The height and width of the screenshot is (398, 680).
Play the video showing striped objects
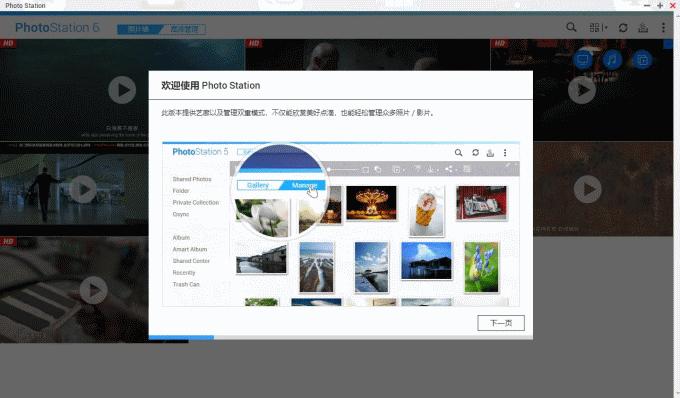(93, 290)
